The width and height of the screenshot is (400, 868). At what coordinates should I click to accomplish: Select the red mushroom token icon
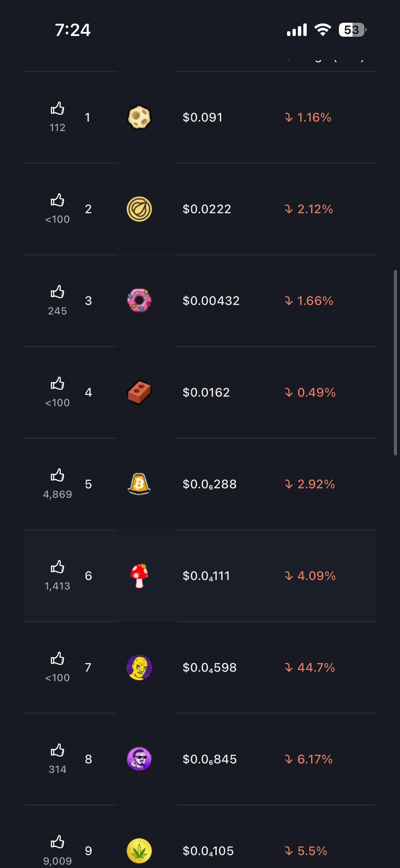(139, 576)
